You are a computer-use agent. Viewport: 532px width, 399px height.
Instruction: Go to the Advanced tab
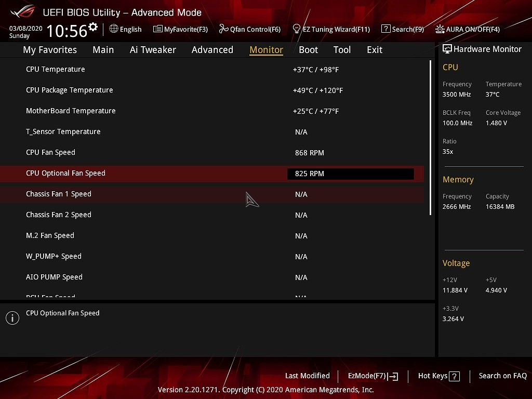tap(212, 50)
